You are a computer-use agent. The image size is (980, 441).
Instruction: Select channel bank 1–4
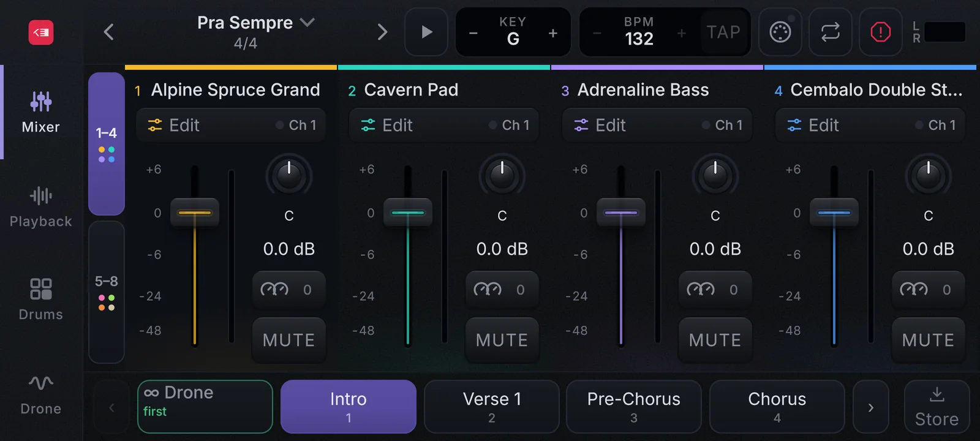coord(107,144)
